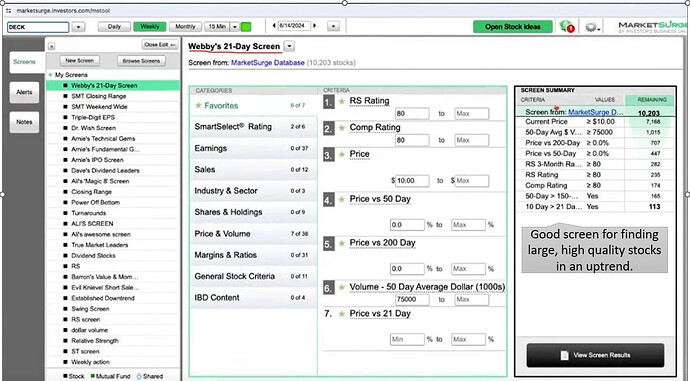This screenshot has width=690, height=381.
Task: Open the Alerts side tab
Action: point(24,92)
